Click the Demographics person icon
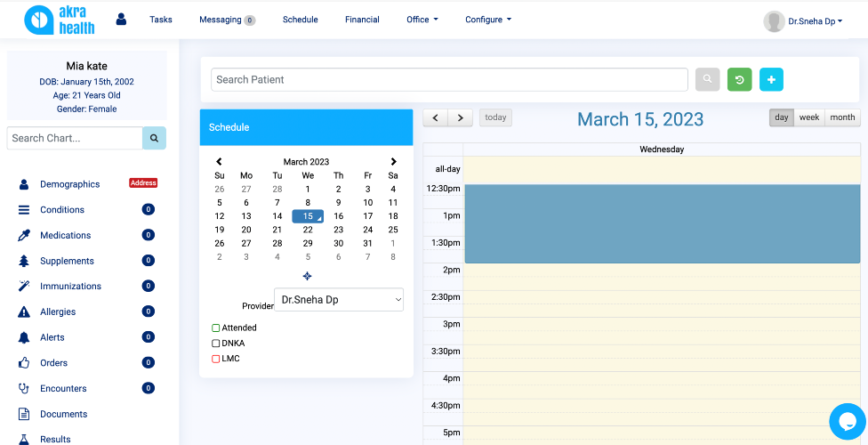Image resolution: width=868 pixels, height=445 pixels. [x=24, y=184]
